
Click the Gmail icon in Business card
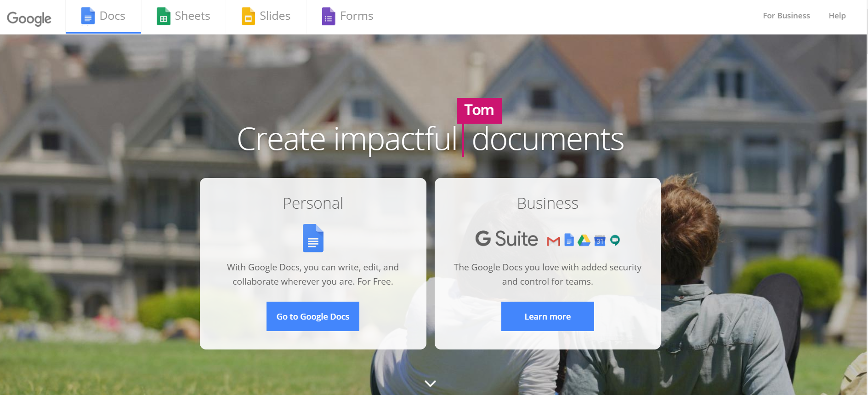point(553,240)
